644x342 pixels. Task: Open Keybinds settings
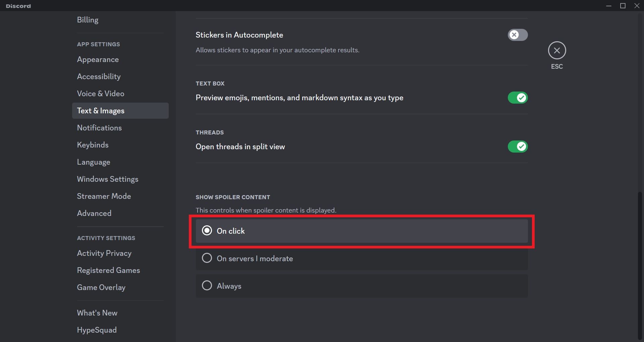(93, 145)
